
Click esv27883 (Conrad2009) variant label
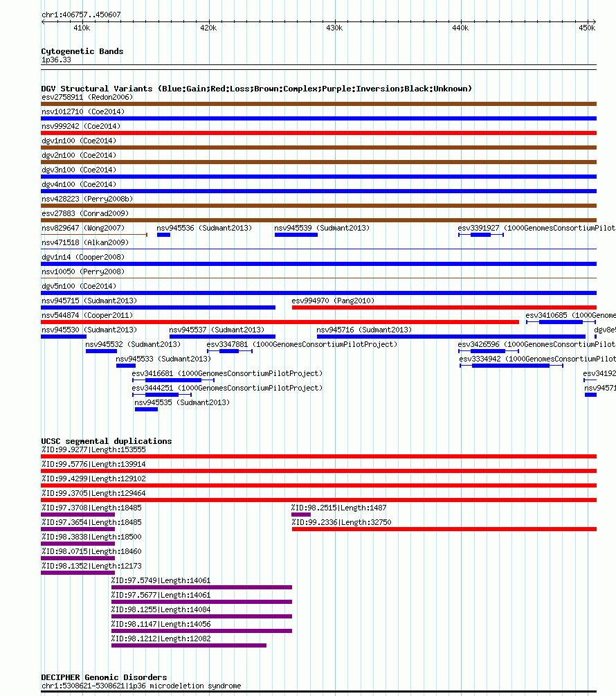85,213
